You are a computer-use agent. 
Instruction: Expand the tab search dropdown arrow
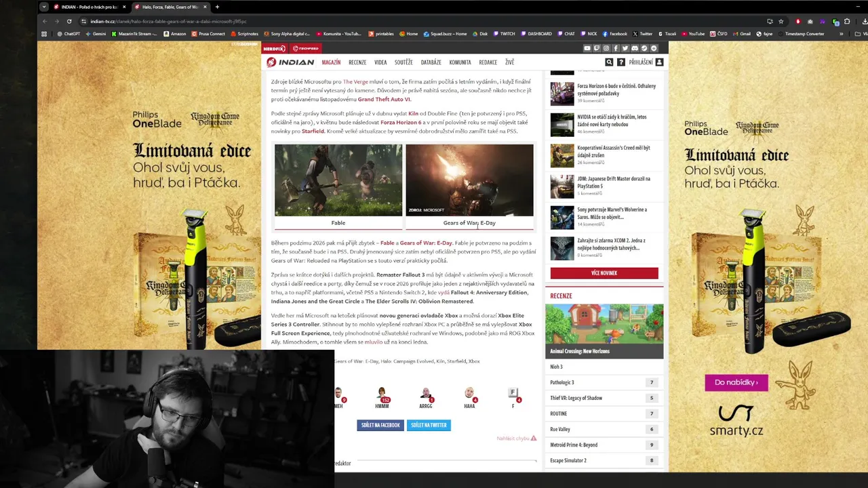(x=44, y=7)
